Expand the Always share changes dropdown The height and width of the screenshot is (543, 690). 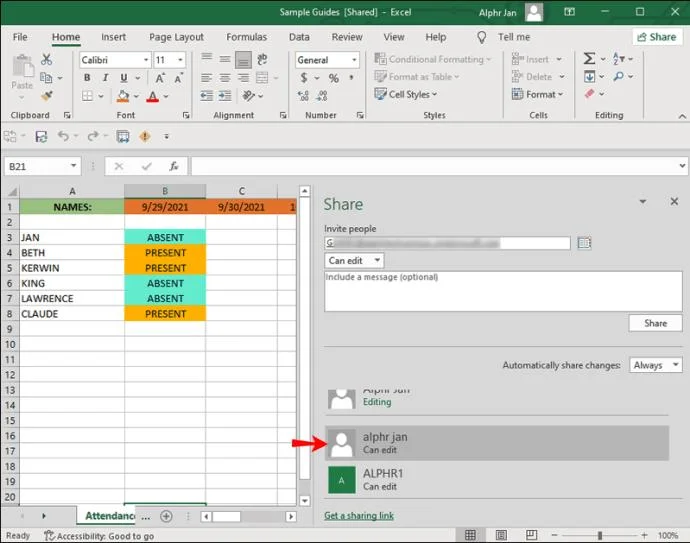[x=656, y=365]
